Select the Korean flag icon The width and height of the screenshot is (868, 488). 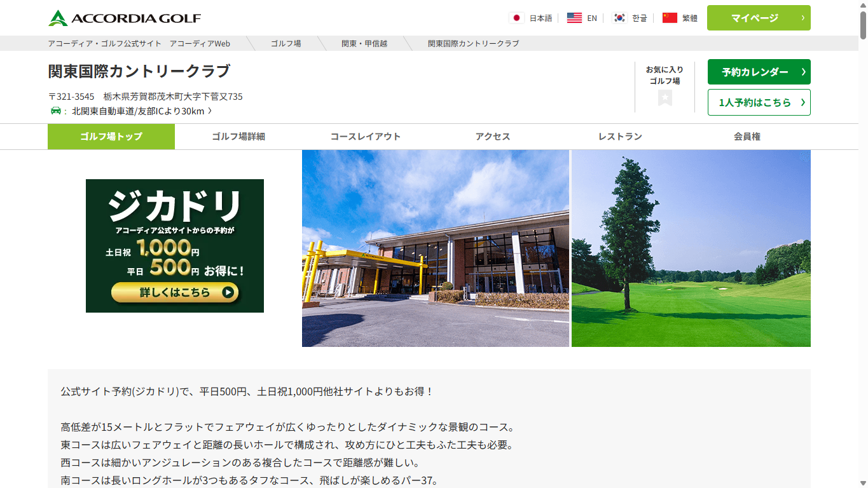coord(619,18)
